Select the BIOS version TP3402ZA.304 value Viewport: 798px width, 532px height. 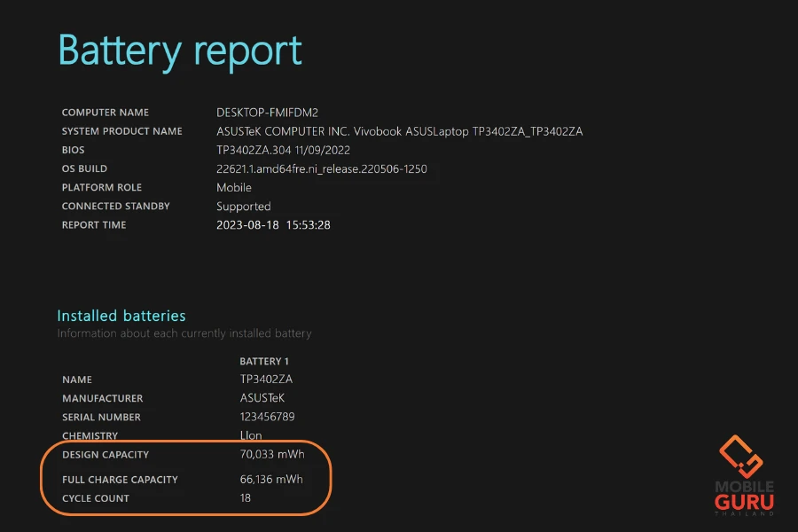(x=284, y=150)
